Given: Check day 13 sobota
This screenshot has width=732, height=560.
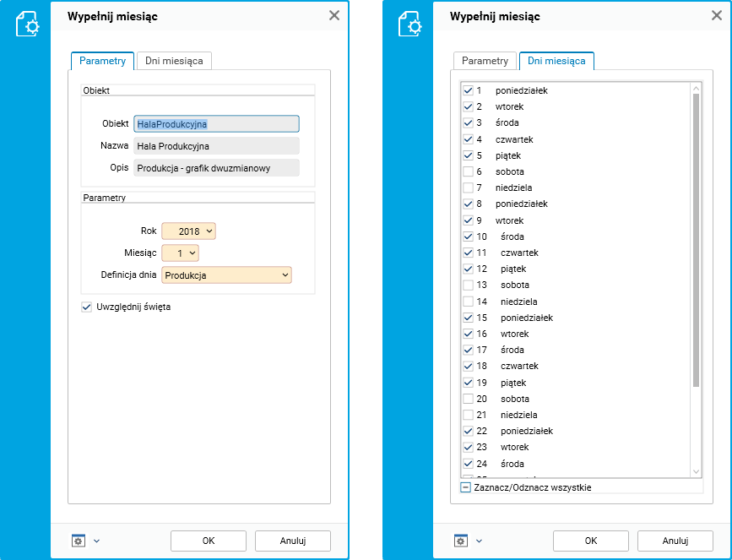Looking at the screenshot, I should 468,285.
